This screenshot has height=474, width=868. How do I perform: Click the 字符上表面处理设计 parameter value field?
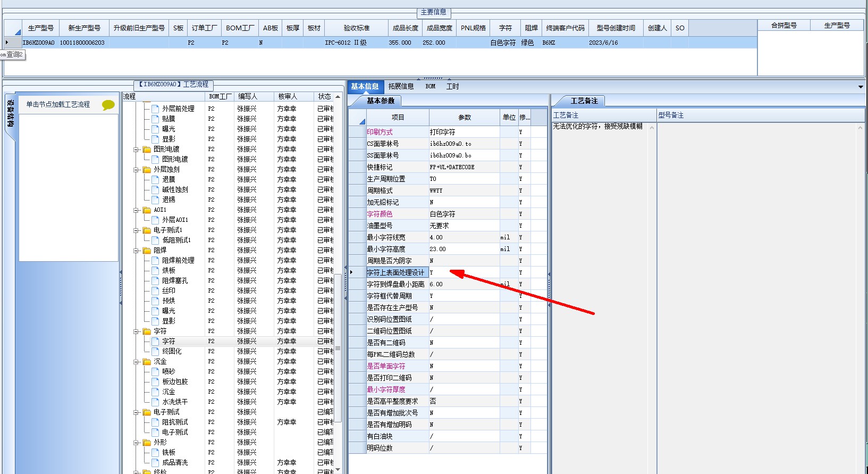[465, 272]
